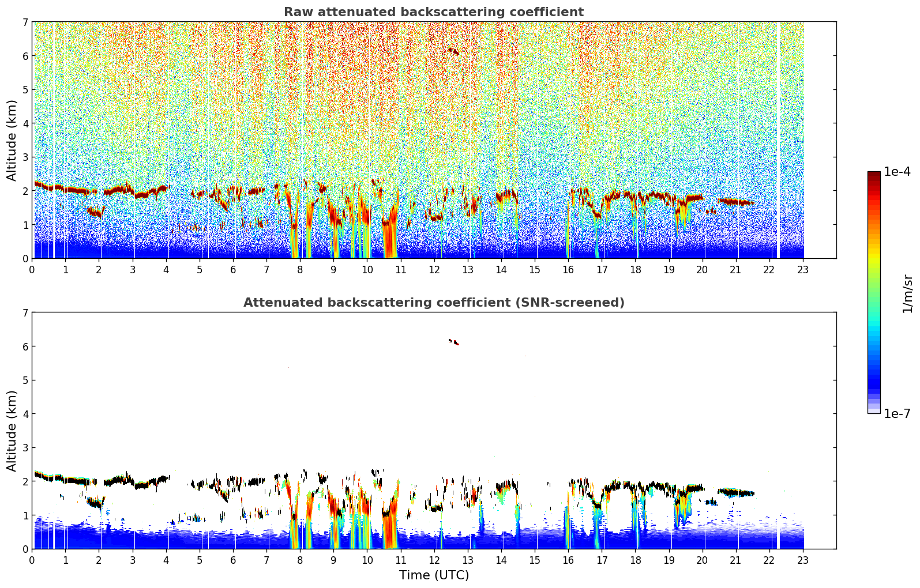920x588 pixels.
Task: Click the '1/m/sr' colorbar unit label
Action: click(907, 294)
